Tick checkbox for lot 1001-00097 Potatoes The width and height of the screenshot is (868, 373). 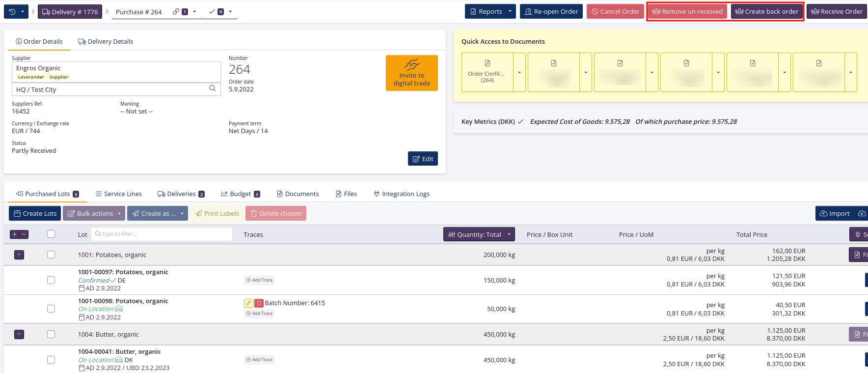tap(51, 280)
